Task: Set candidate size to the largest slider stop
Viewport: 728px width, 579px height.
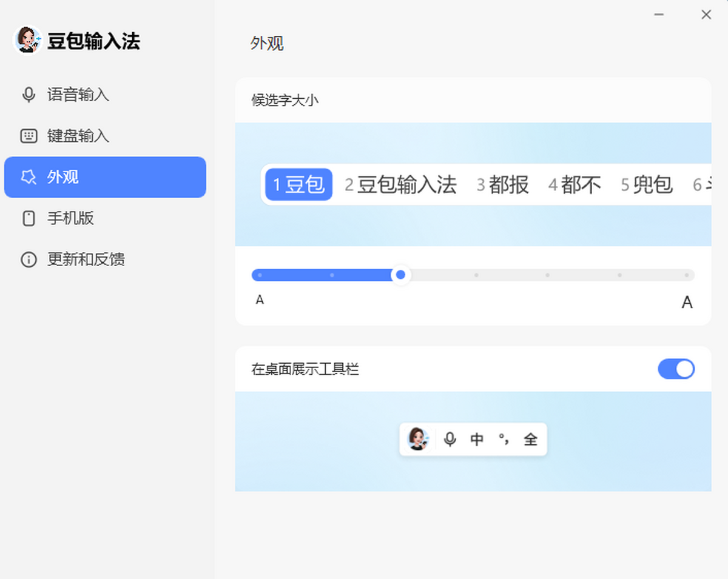Action: (687, 275)
